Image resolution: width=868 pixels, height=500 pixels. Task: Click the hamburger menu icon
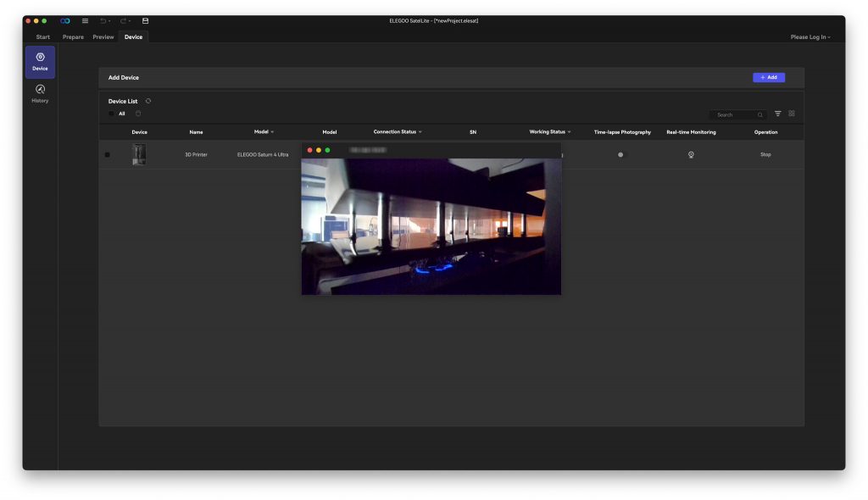click(x=85, y=20)
